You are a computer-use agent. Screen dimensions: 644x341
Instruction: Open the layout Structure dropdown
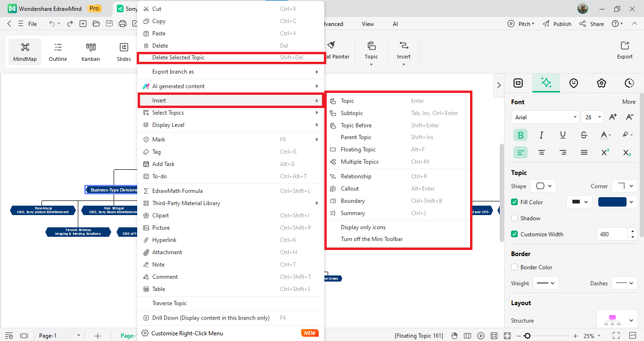[x=617, y=320]
